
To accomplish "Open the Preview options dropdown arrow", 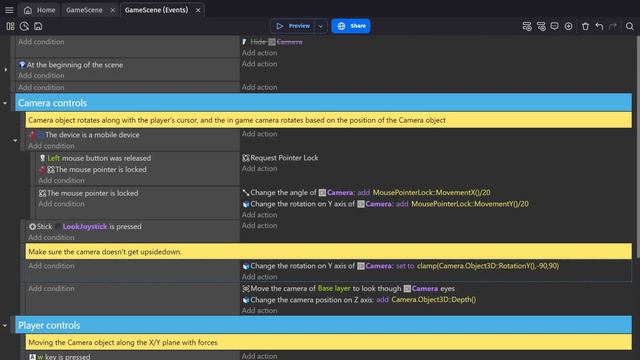I will pyautogui.click(x=321, y=26).
